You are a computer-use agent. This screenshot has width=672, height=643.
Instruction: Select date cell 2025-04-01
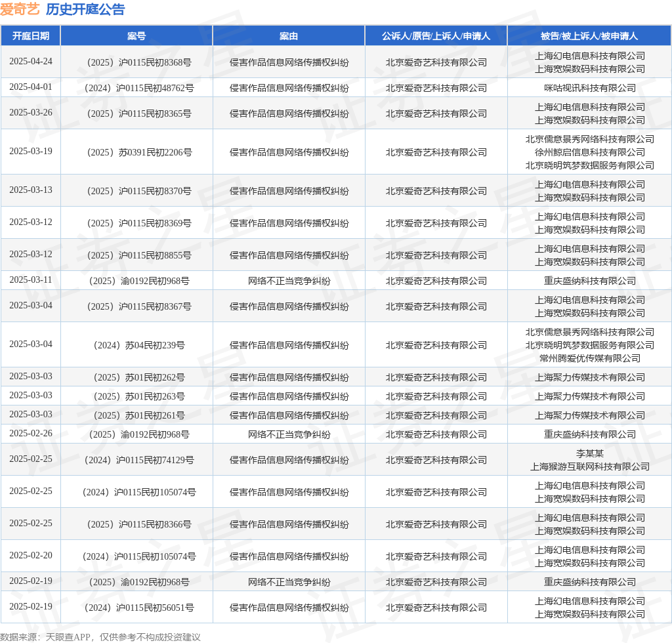31,87
